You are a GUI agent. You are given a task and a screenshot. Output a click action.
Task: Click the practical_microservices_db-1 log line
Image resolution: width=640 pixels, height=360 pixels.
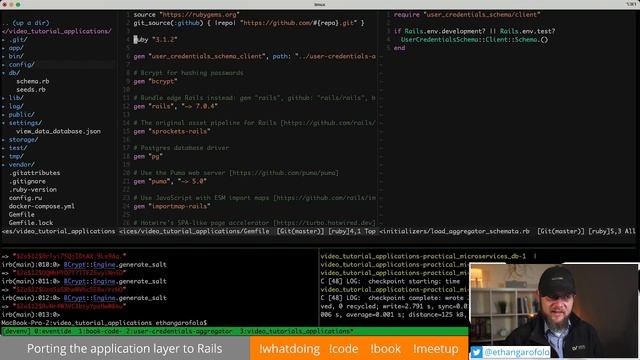[x=423, y=256]
